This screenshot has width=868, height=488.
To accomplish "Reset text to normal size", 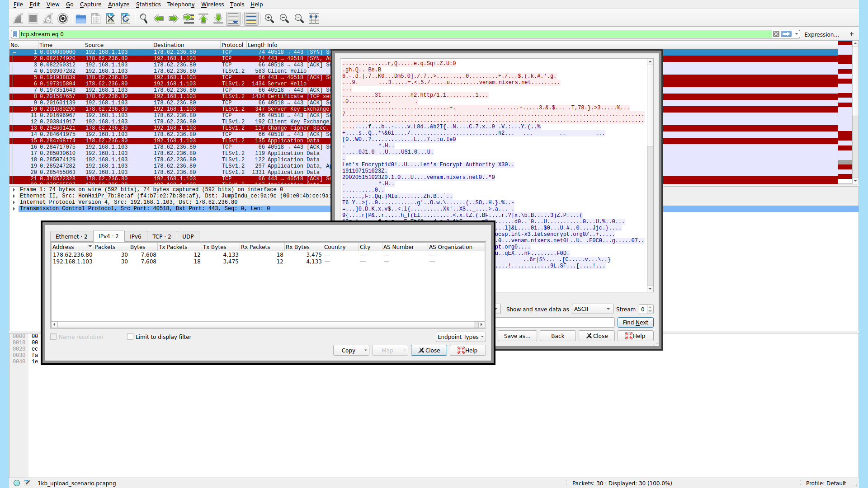I will [x=299, y=19].
